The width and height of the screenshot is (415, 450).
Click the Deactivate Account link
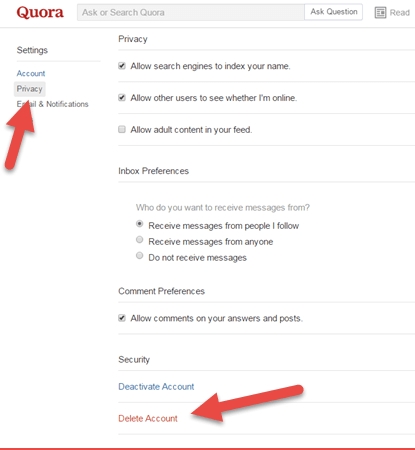[x=156, y=387]
